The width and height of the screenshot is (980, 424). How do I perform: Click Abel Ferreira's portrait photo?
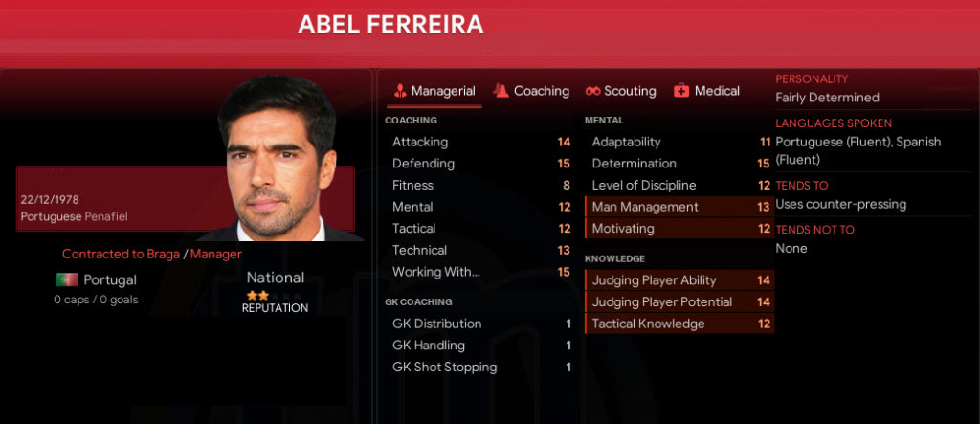278,158
